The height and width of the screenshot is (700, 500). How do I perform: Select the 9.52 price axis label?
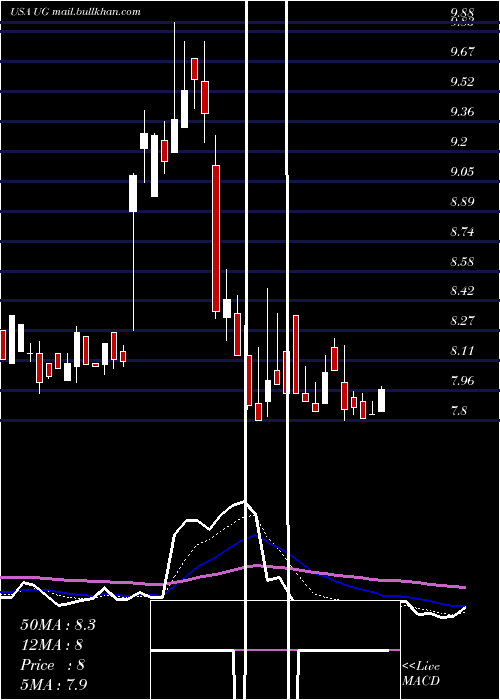pyautogui.click(x=462, y=82)
